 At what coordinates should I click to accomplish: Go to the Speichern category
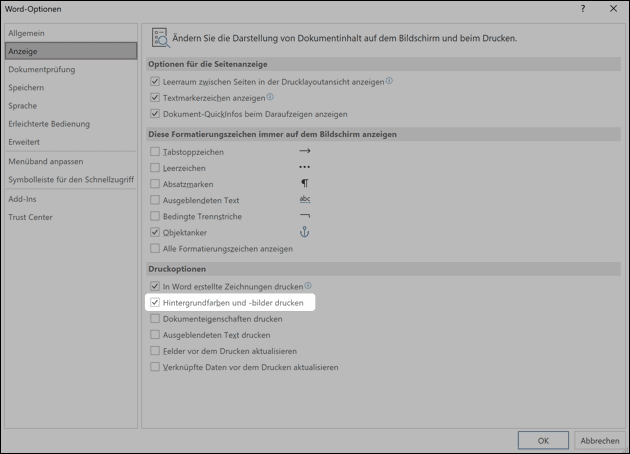(71, 88)
